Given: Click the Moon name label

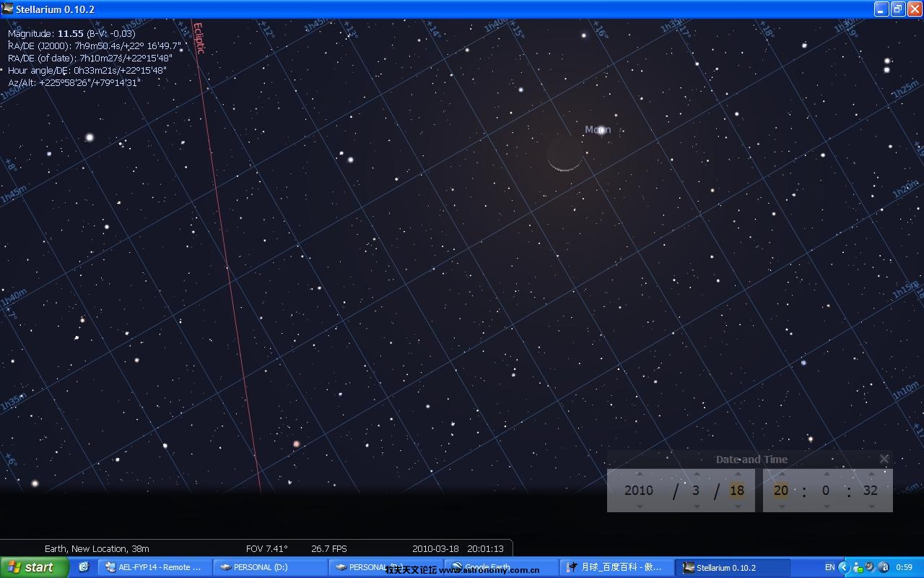Looking at the screenshot, I should click(x=598, y=130).
